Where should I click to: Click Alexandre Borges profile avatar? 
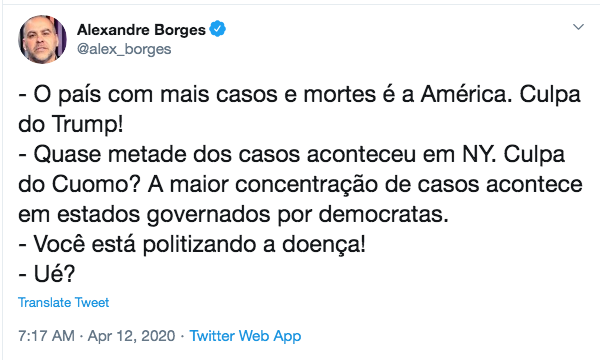[42, 39]
